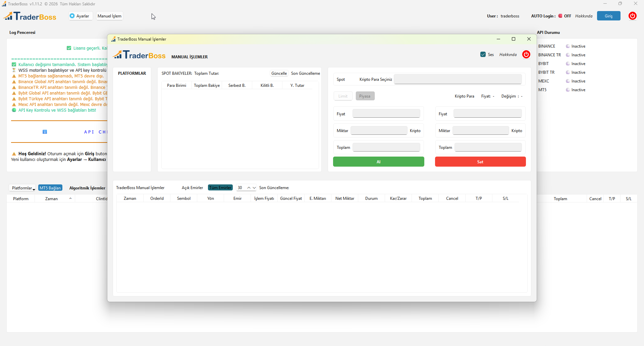Open Hakkında in Manual İşlemler dialog

pyautogui.click(x=508, y=55)
